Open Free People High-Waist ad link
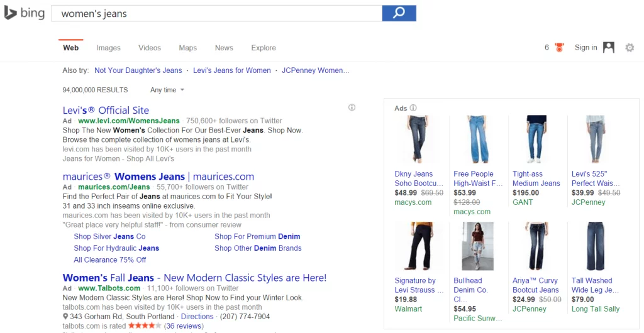644x333 pixels. 478,178
